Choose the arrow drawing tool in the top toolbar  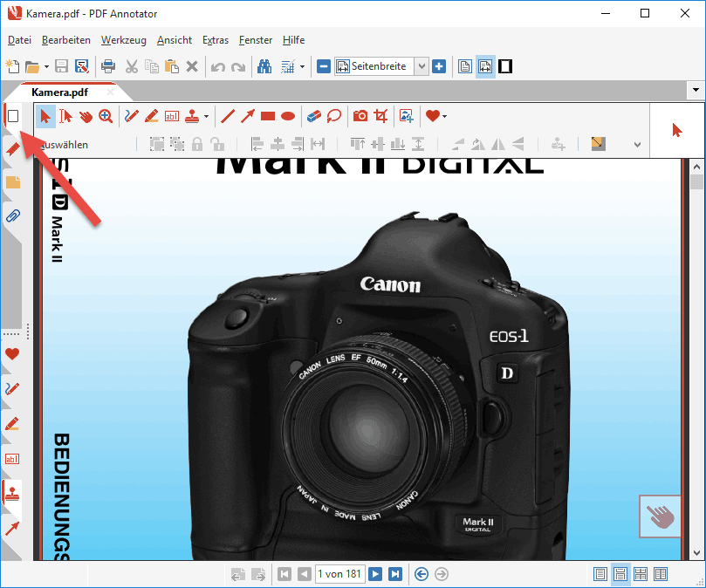click(248, 116)
